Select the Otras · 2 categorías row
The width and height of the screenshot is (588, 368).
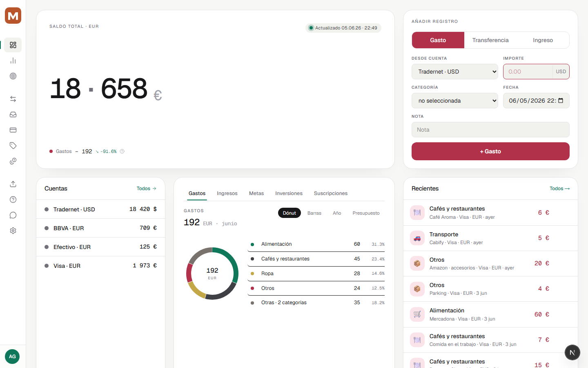[x=316, y=303]
